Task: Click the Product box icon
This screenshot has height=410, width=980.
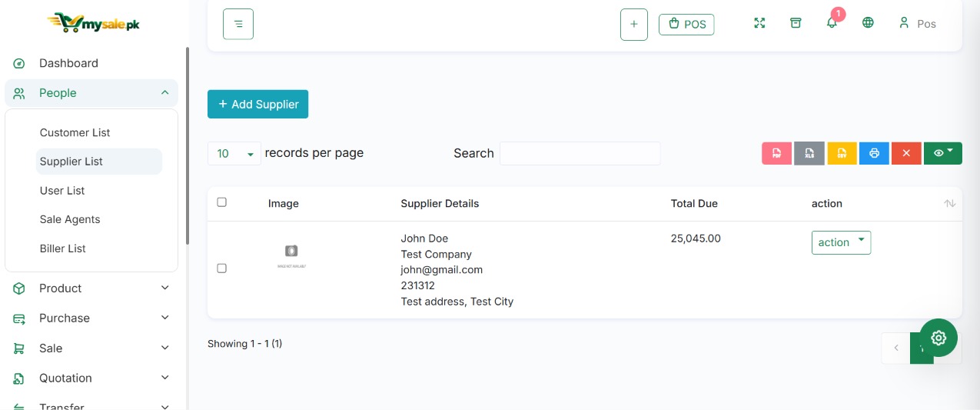Action: [x=19, y=288]
